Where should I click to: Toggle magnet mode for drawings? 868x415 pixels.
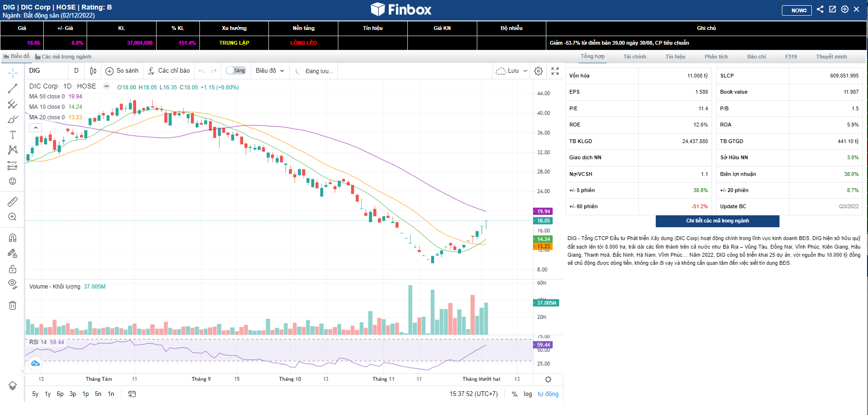point(13,238)
